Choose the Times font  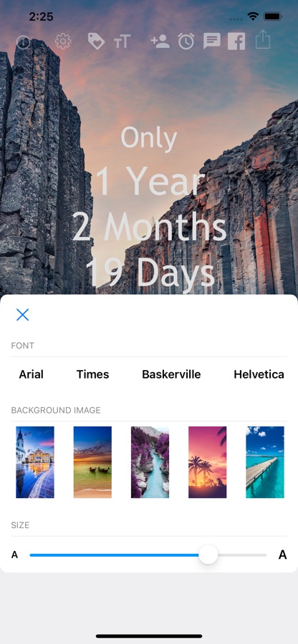pos(93,374)
